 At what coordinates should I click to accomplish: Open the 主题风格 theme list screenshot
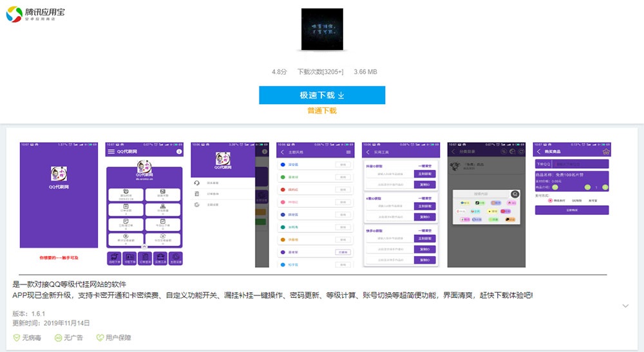(316, 204)
